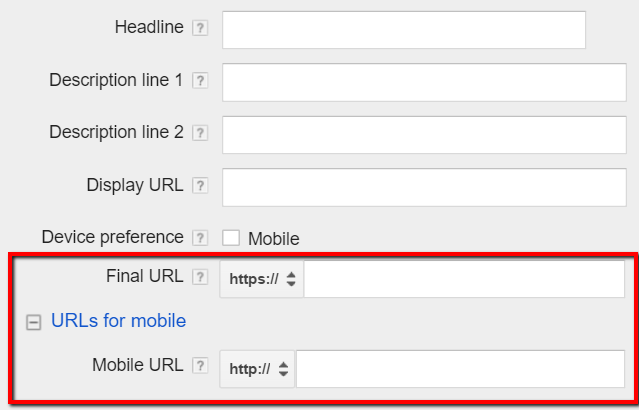
Task: Open help for Description line 2
Action: (200, 133)
